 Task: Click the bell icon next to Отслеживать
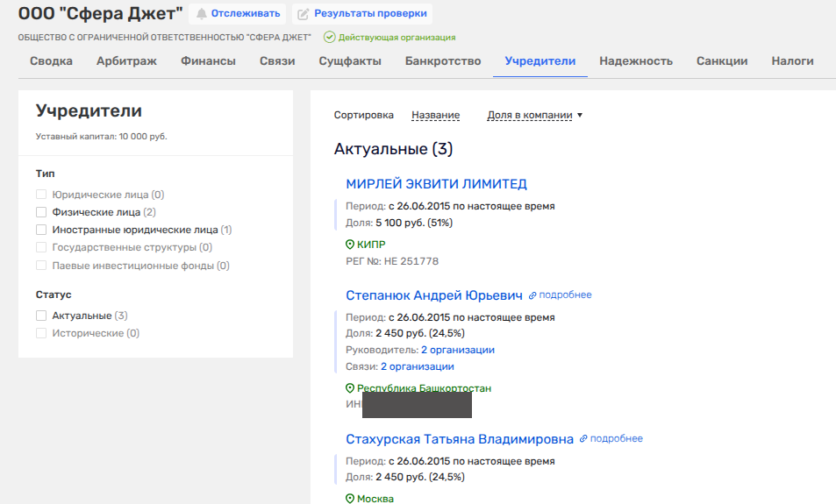(201, 14)
